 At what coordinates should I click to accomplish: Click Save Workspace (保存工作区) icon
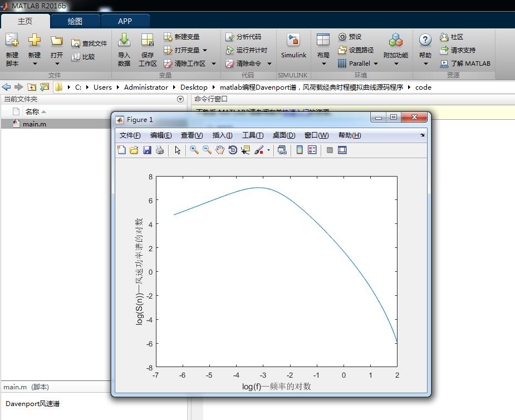click(x=147, y=40)
